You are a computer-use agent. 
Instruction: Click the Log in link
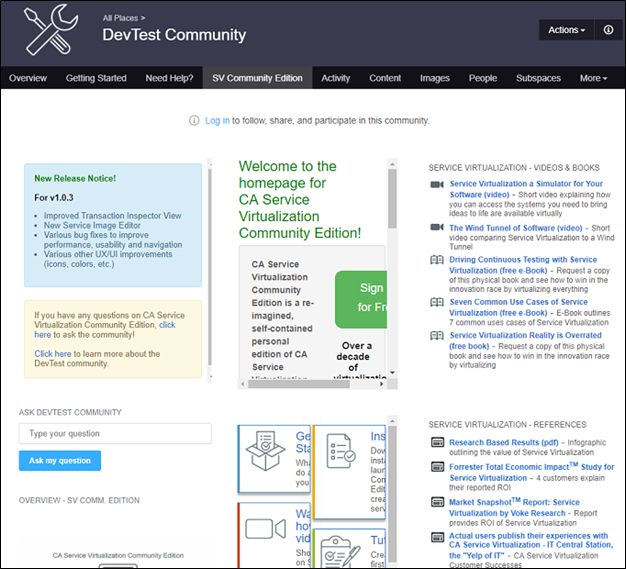click(217, 120)
